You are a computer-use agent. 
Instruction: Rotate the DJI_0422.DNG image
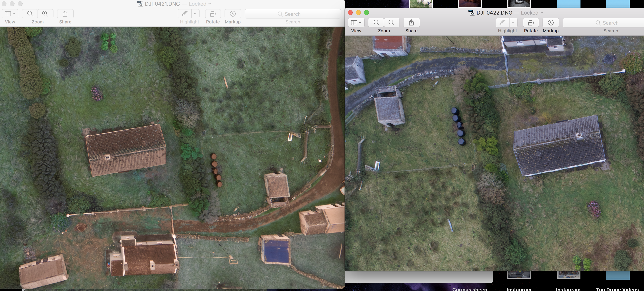pyautogui.click(x=531, y=23)
